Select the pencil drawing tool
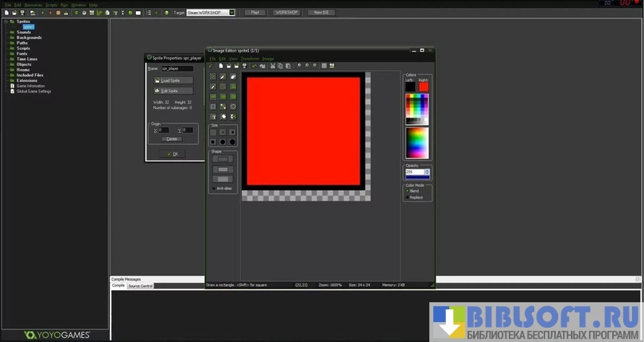This screenshot has height=342, width=644. [213, 76]
